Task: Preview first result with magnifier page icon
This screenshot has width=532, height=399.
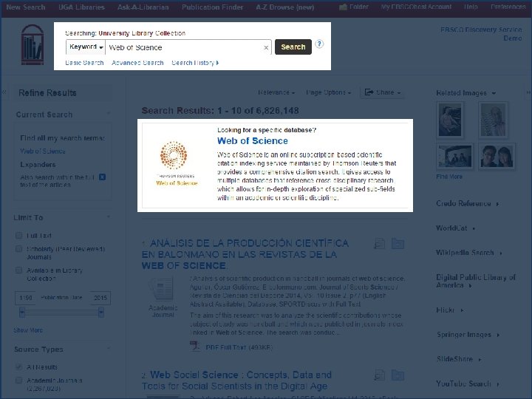Action: coord(380,243)
